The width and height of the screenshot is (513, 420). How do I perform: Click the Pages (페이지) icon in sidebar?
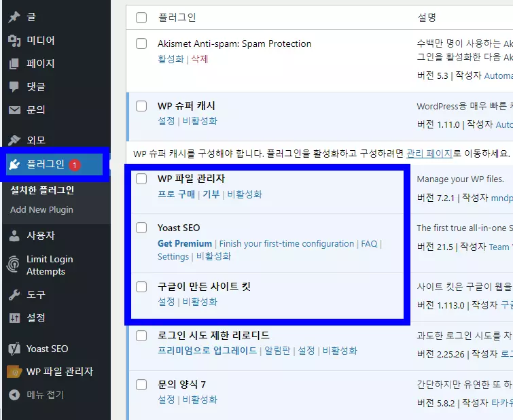tap(14, 63)
